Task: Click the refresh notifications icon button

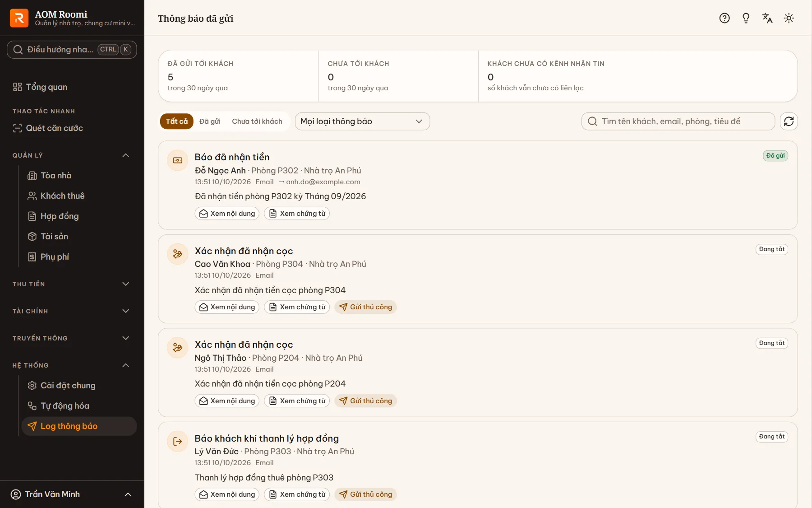Action: pyautogui.click(x=789, y=121)
